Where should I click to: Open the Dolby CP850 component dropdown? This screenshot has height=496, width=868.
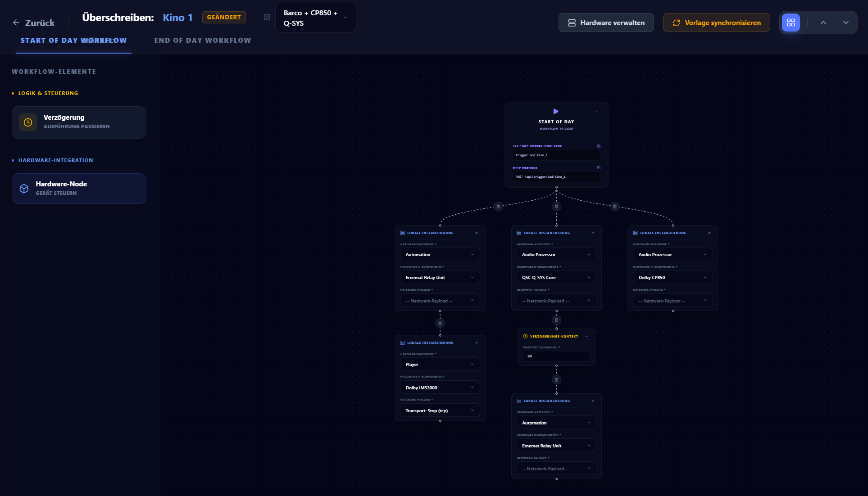coord(672,277)
